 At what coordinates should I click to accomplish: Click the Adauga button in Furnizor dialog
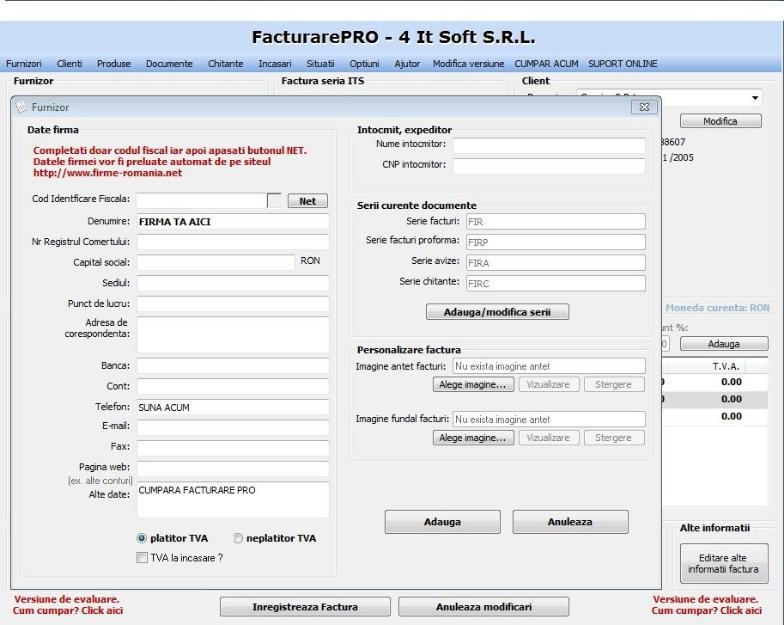tap(442, 522)
